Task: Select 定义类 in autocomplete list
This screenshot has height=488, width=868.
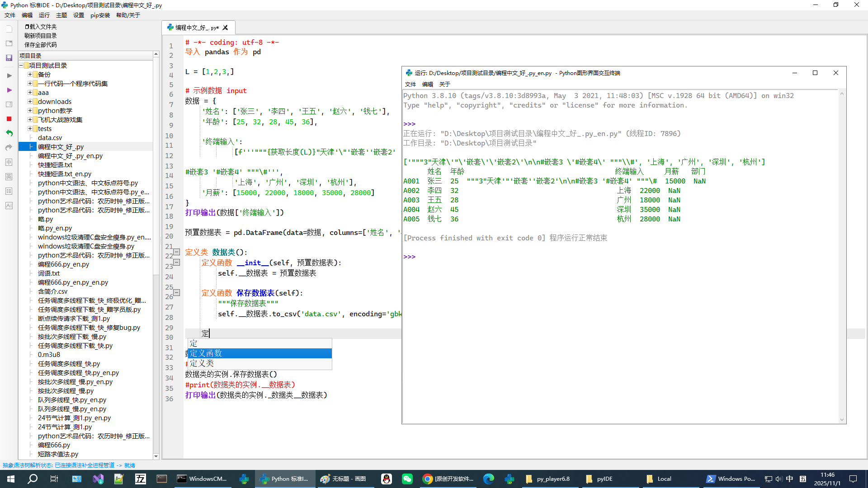Action: [202, 363]
